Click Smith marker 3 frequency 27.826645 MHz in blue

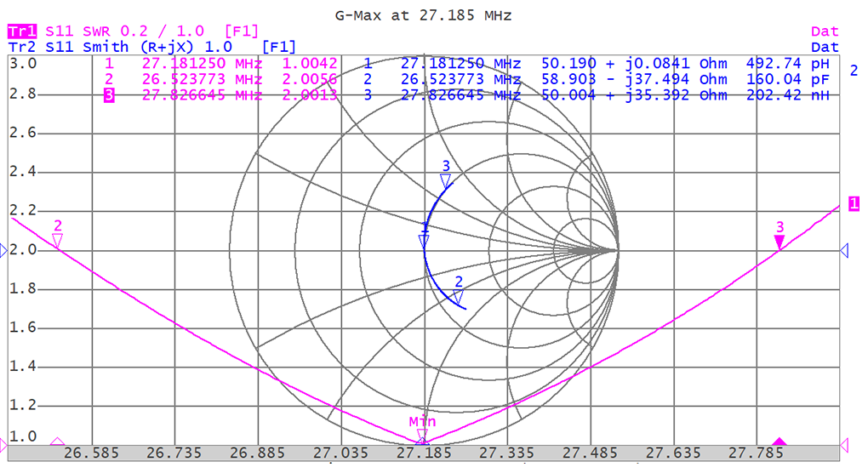(460, 95)
